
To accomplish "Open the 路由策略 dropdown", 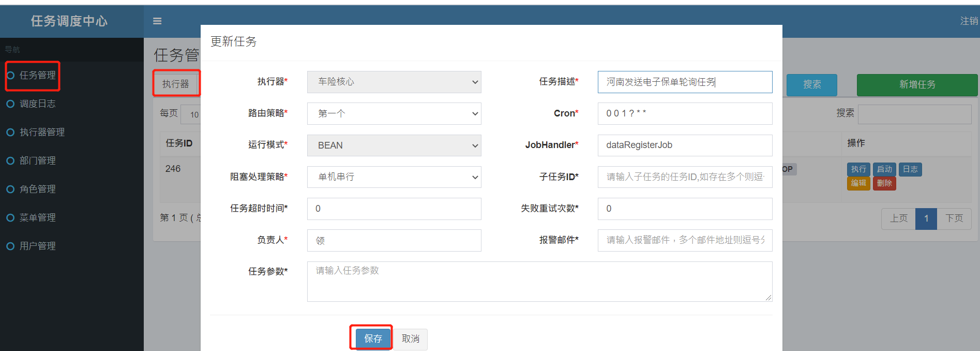I will click(394, 113).
